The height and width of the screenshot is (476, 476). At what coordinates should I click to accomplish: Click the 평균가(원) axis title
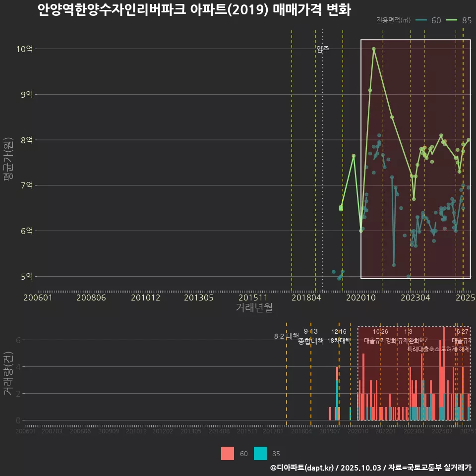coord(8,160)
